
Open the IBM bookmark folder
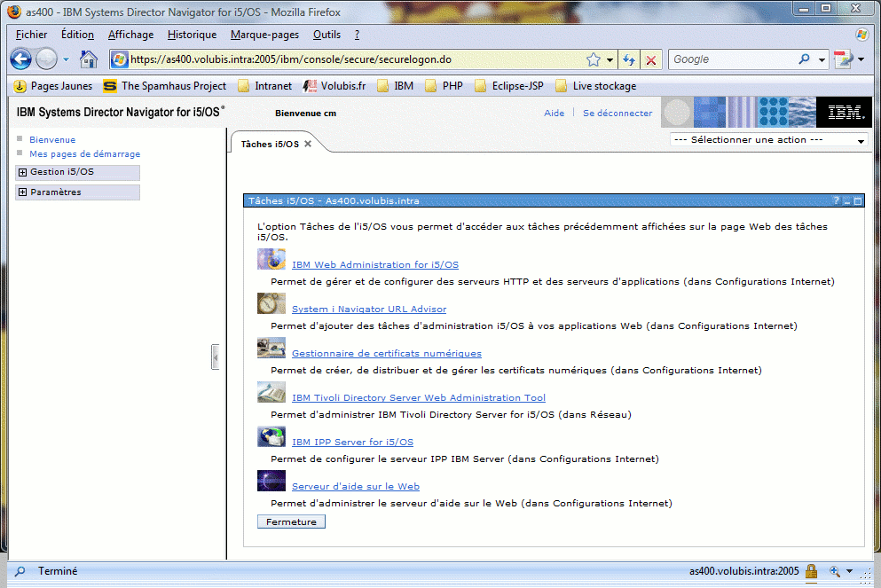click(x=395, y=86)
